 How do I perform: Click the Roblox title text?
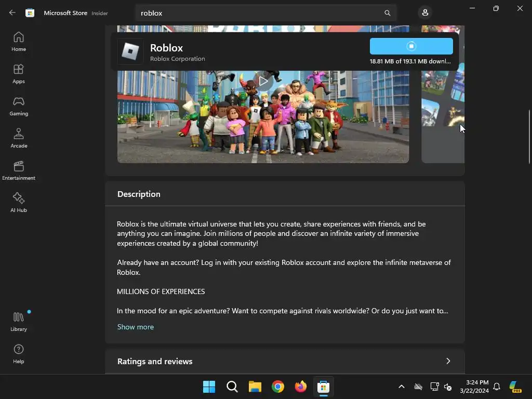pos(166,48)
